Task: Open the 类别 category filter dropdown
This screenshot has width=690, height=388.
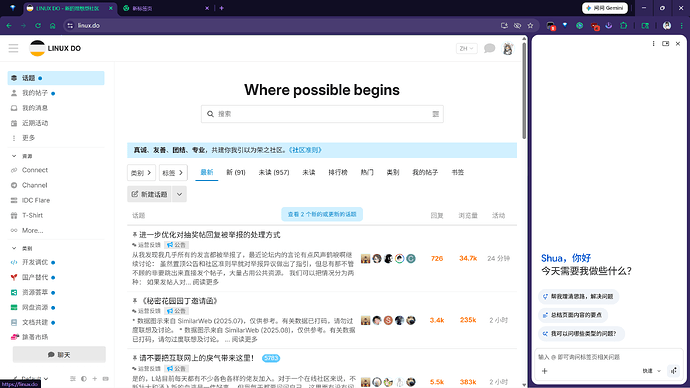Action: (141, 172)
